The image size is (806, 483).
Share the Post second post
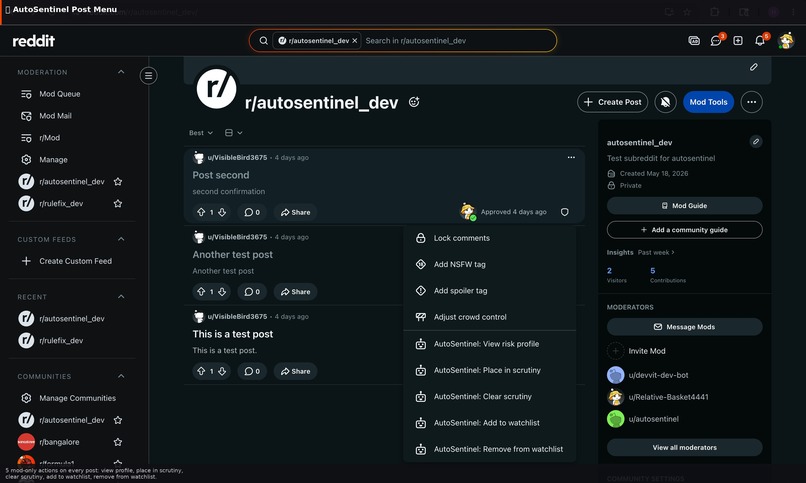click(296, 212)
